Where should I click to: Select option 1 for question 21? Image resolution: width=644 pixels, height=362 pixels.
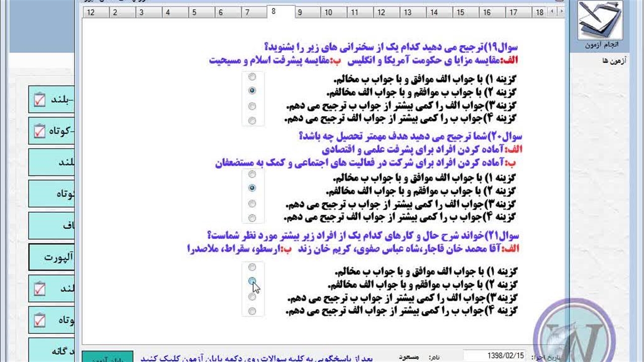252,267
